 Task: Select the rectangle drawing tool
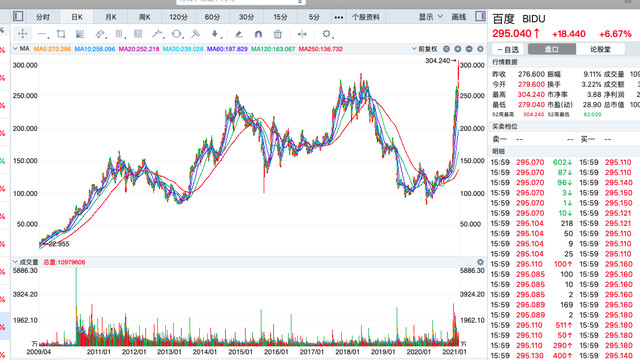[x=61, y=34]
